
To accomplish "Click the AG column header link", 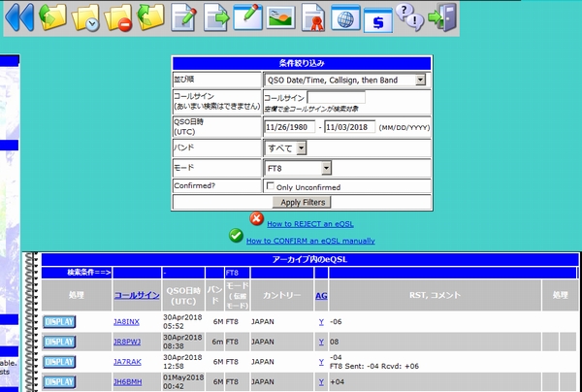I will (x=321, y=296).
